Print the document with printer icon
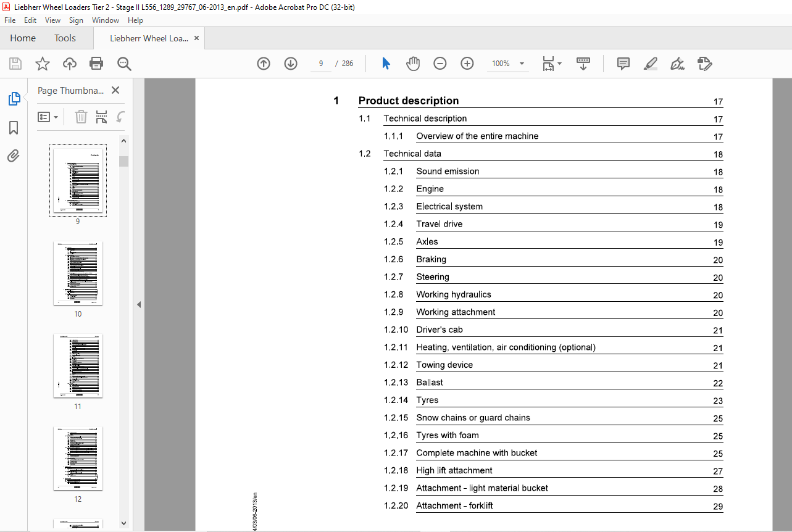This screenshot has height=532, width=792. (x=96, y=64)
